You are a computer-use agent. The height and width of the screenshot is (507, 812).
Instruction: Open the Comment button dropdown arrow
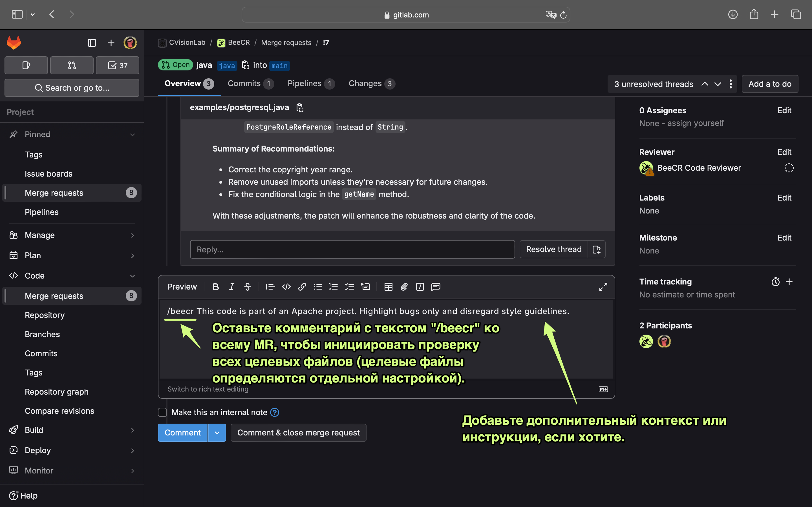pos(217,433)
